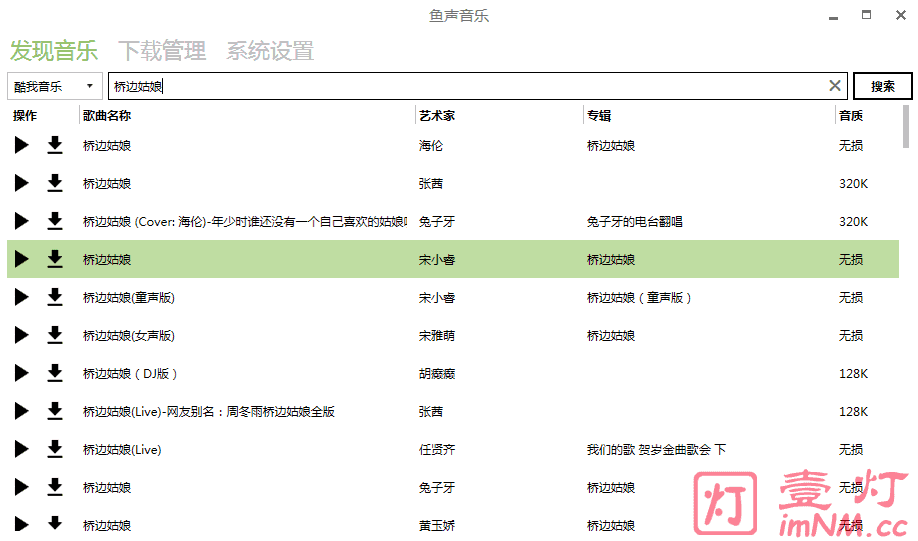918x541 pixels.
Task: Play the 320K song by 张茜
Action: 21,184
